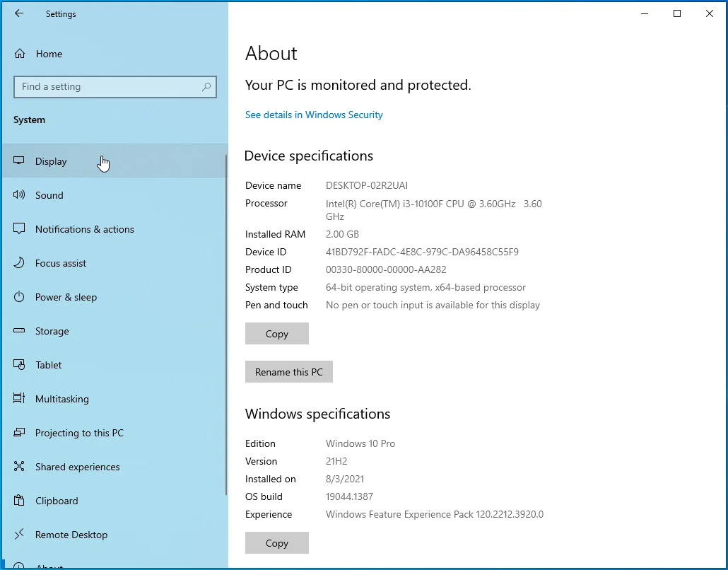Click the Projecting to this PC icon
Image resolution: width=728 pixels, height=570 pixels.
point(18,433)
